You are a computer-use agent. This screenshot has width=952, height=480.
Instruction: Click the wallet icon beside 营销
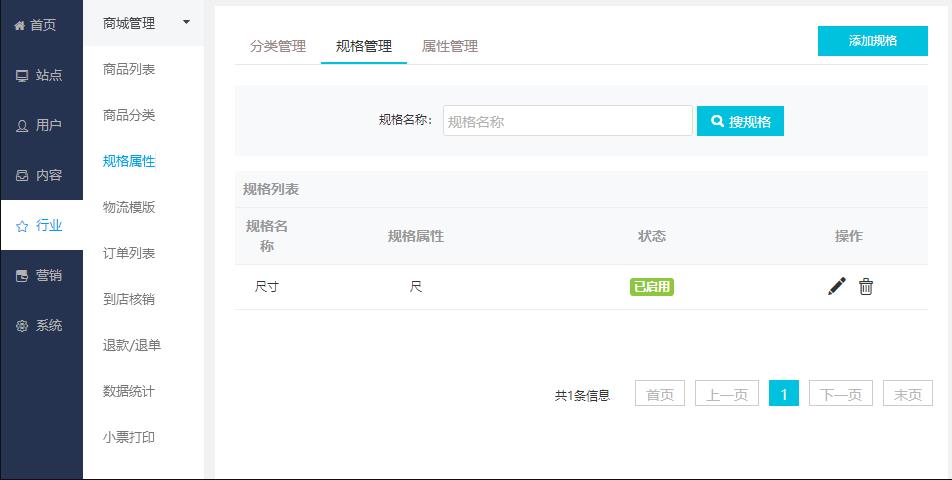tap(22, 276)
